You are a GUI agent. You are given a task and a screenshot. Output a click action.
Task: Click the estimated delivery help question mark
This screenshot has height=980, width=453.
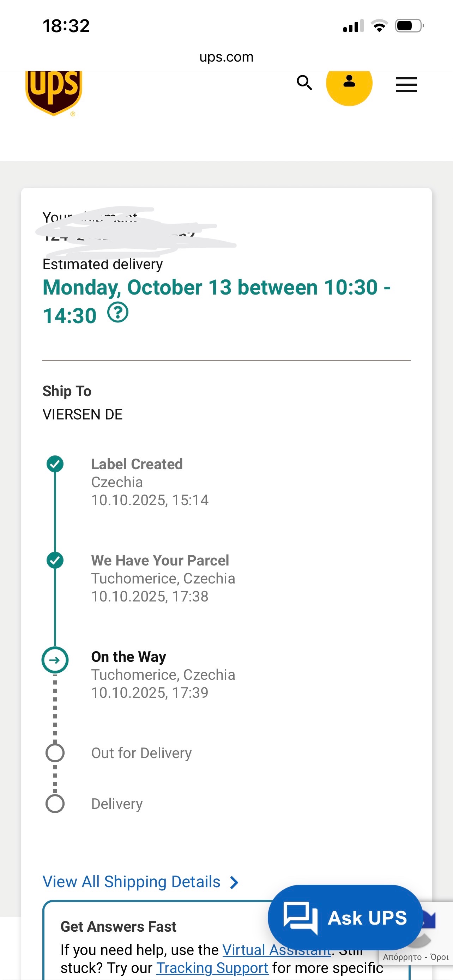click(x=118, y=313)
